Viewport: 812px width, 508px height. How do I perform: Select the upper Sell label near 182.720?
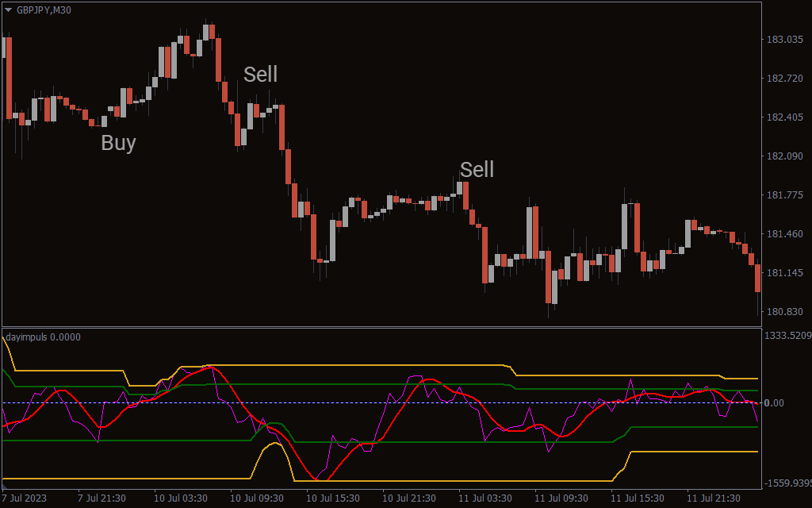[260, 75]
